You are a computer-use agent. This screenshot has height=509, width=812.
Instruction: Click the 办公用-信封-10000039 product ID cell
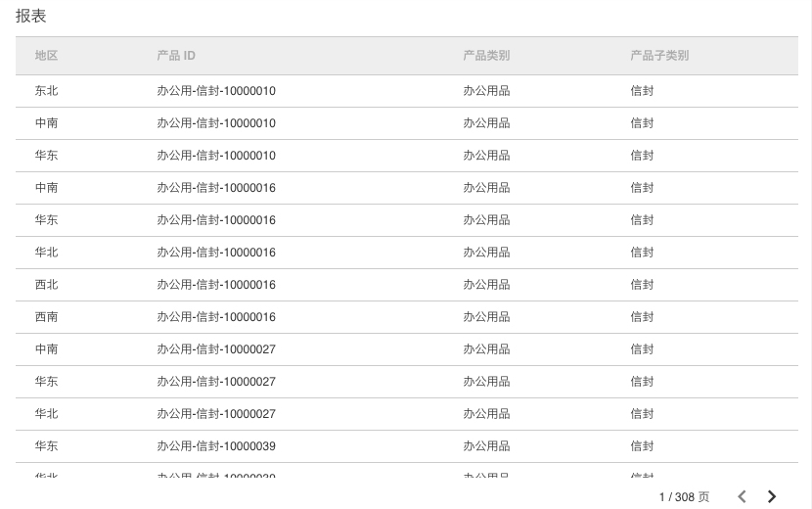(x=216, y=446)
